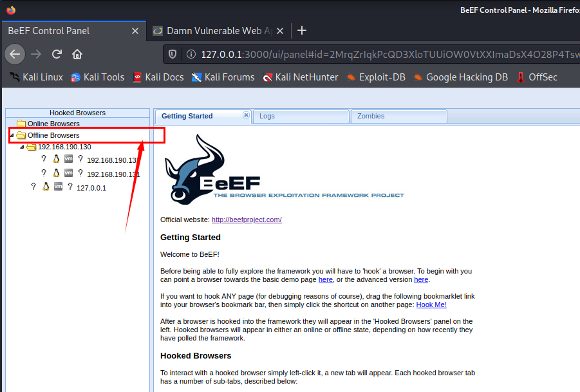The width and height of the screenshot is (580, 392).
Task: Click the BeEF bull logo image
Action: (284, 169)
